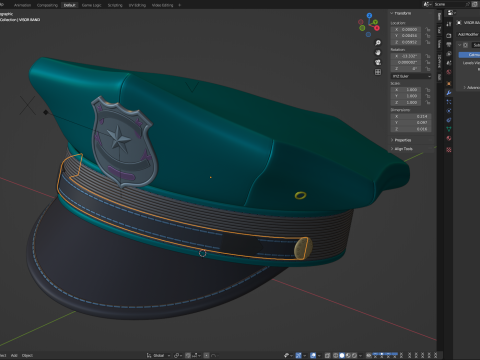Image resolution: width=480 pixels, height=360 pixels.
Task: Collapse the Transform panel
Action: point(392,13)
